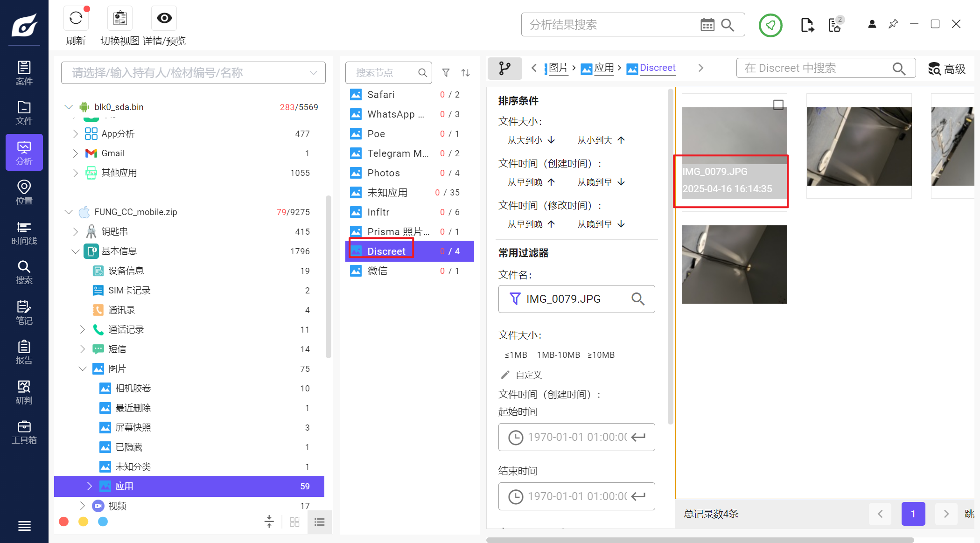
Task: Open the Report (报告) sidebar tab
Action: pyautogui.click(x=24, y=352)
